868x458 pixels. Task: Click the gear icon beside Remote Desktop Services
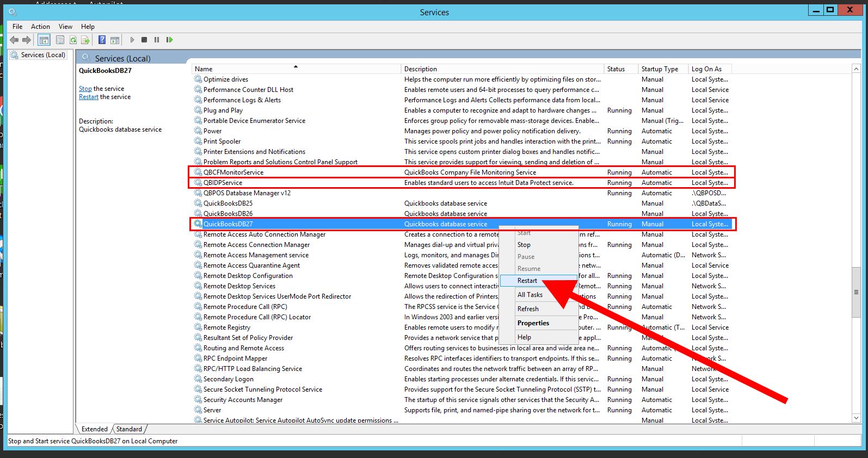click(198, 286)
